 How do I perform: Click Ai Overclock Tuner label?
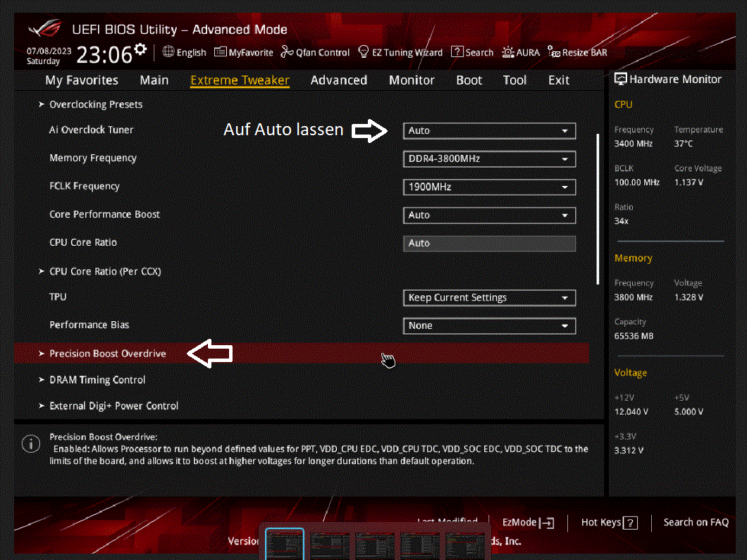[x=91, y=130]
